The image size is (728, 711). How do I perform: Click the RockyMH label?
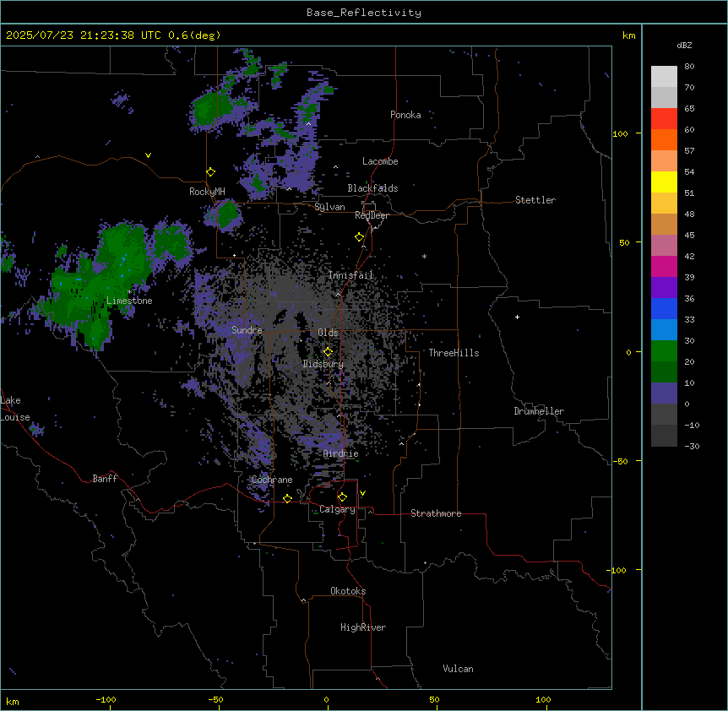click(x=207, y=192)
